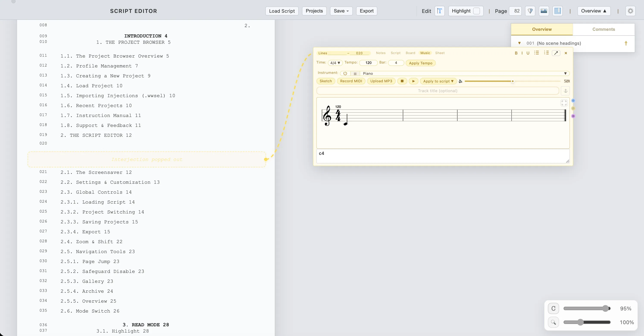The width and height of the screenshot is (644, 336).
Task: Click the safeguard shield icon
Action: point(530,11)
